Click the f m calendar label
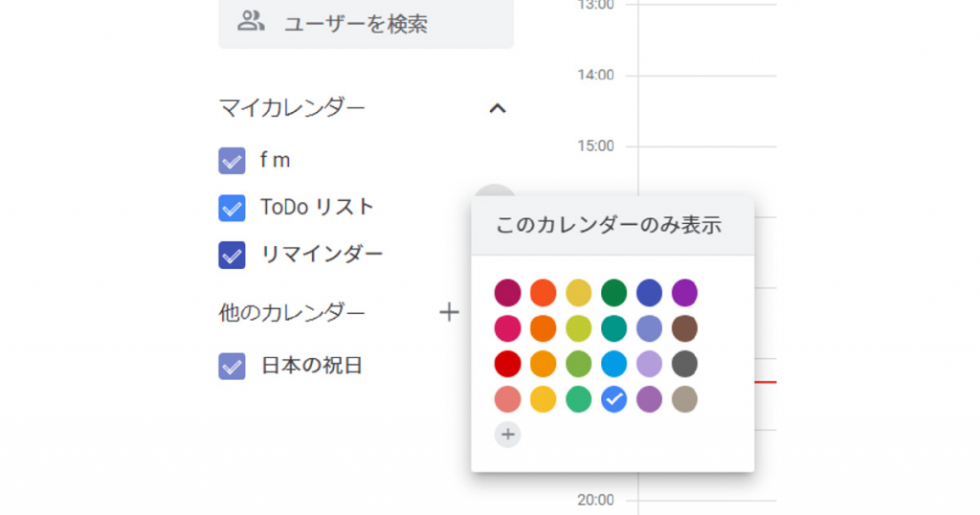This screenshot has width=980, height=515. pyautogui.click(x=275, y=161)
